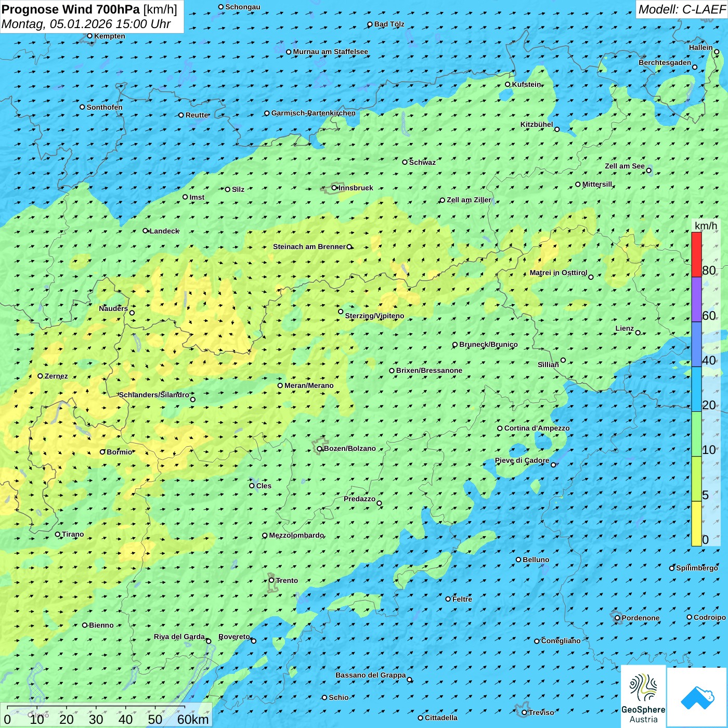This screenshot has width=728, height=728.
Task: Click the Hallein city marker
Action: (x=717, y=51)
